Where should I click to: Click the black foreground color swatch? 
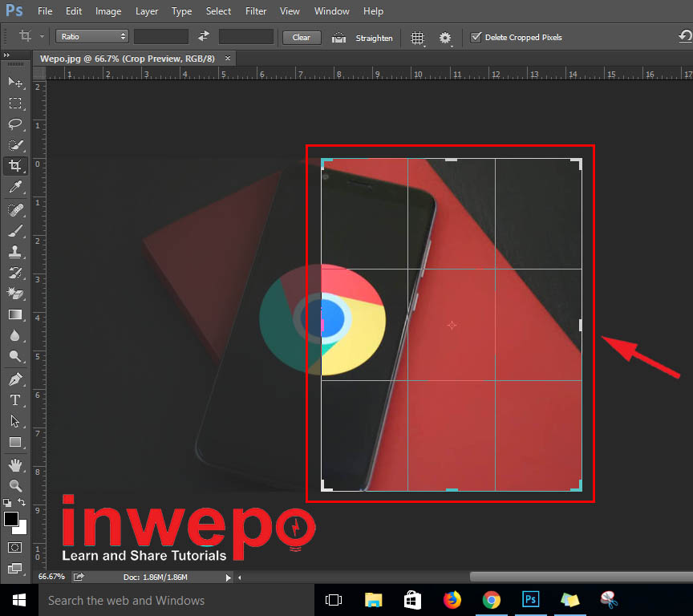pyautogui.click(x=11, y=520)
